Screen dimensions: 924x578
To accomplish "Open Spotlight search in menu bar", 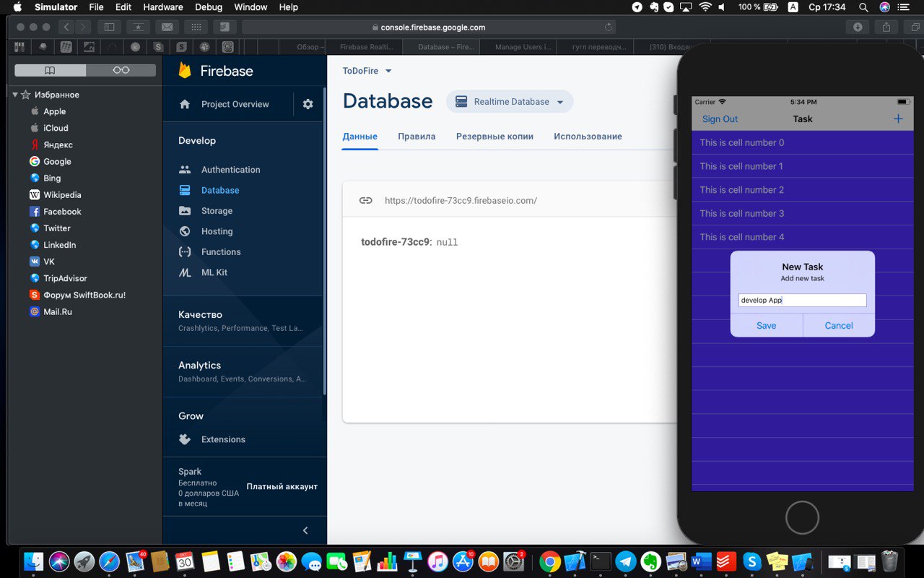I will (863, 7).
